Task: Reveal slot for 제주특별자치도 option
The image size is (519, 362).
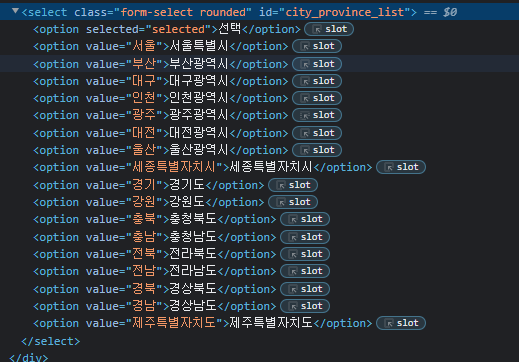Action: coord(401,323)
